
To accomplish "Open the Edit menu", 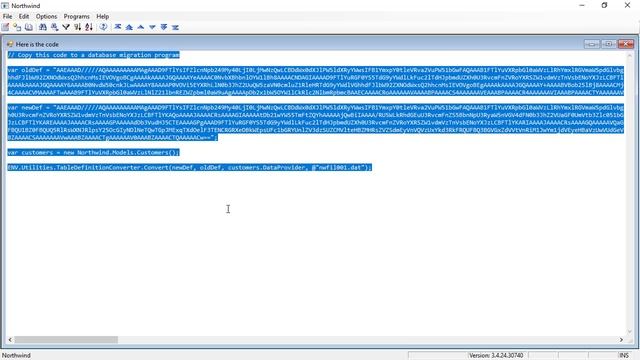I will [x=24, y=16].
